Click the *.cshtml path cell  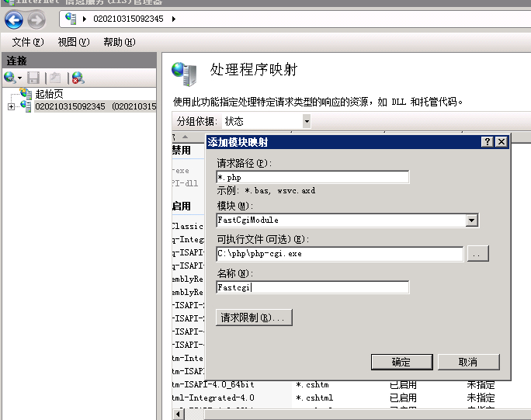click(314, 397)
